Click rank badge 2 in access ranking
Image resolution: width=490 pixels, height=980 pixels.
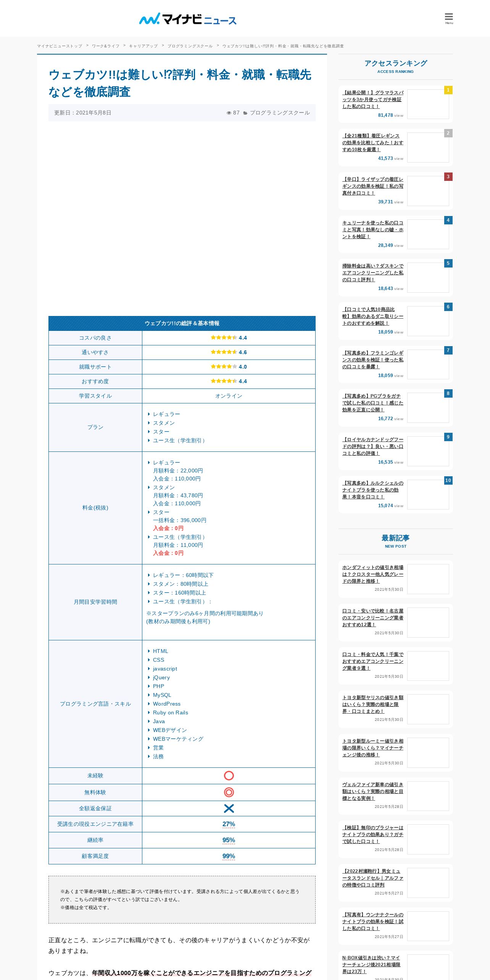(448, 133)
